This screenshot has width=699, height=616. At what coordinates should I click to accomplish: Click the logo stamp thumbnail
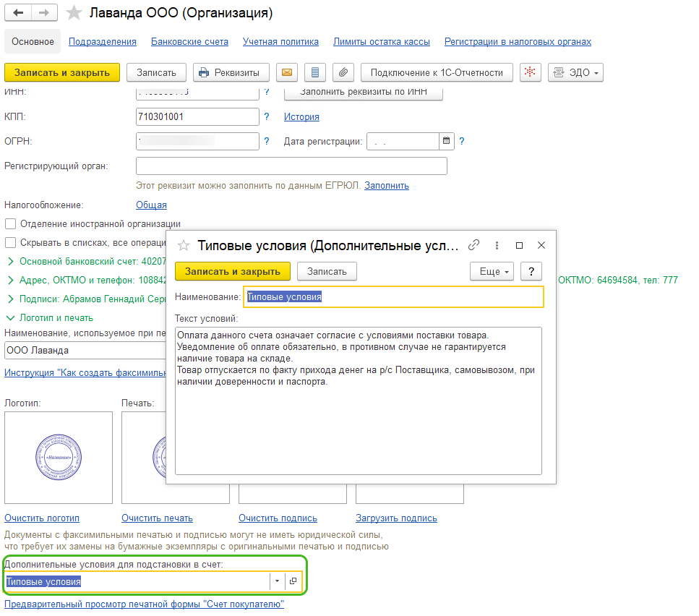click(59, 458)
